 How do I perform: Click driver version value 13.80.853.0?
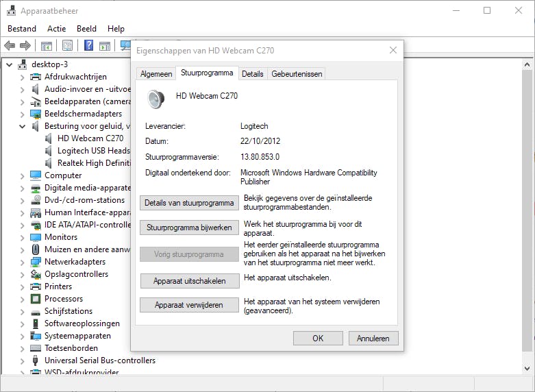pyautogui.click(x=260, y=157)
